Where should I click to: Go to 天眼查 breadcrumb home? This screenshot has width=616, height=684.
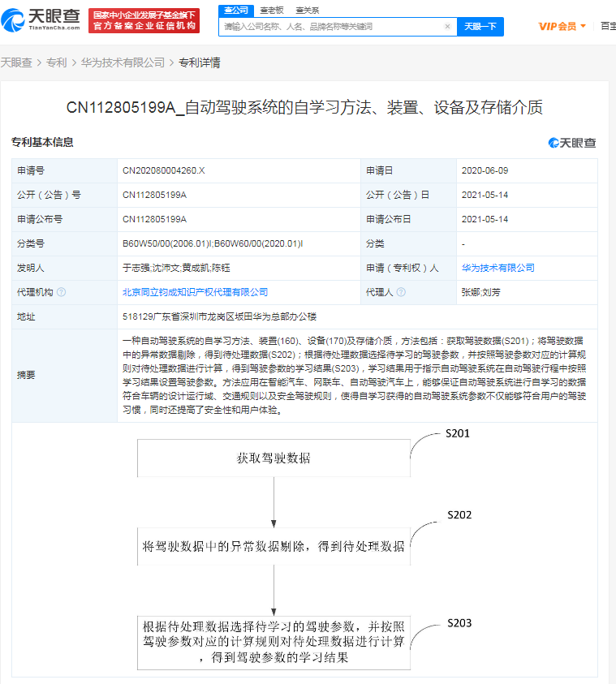coord(16,62)
